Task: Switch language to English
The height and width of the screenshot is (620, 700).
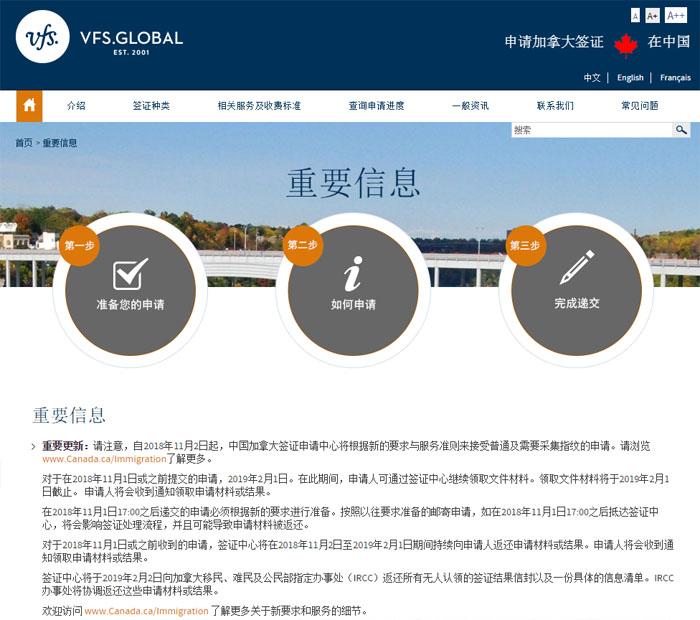Action: click(630, 78)
